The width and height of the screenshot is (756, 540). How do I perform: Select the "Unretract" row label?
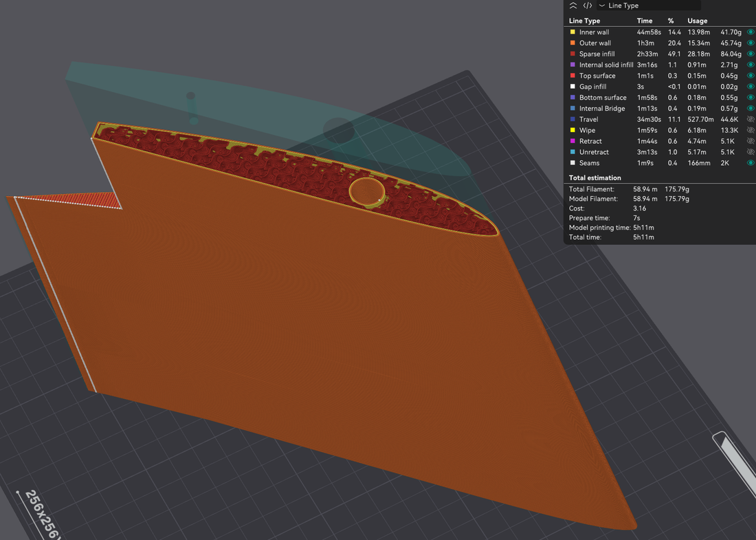click(594, 152)
